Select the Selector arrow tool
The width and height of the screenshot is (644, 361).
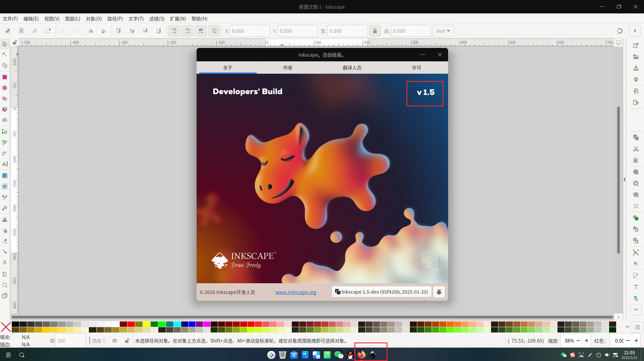(5, 44)
